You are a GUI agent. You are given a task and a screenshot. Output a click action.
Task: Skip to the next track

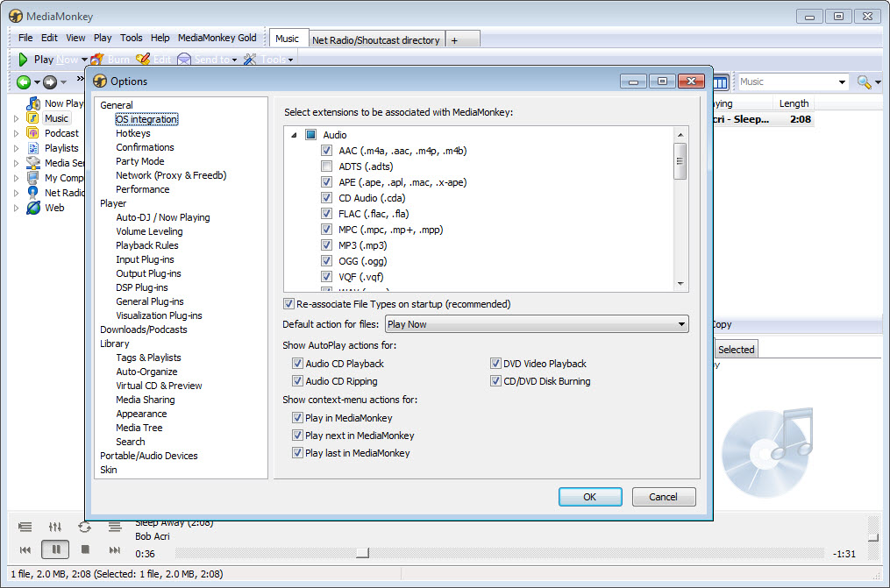tap(115, 549)
